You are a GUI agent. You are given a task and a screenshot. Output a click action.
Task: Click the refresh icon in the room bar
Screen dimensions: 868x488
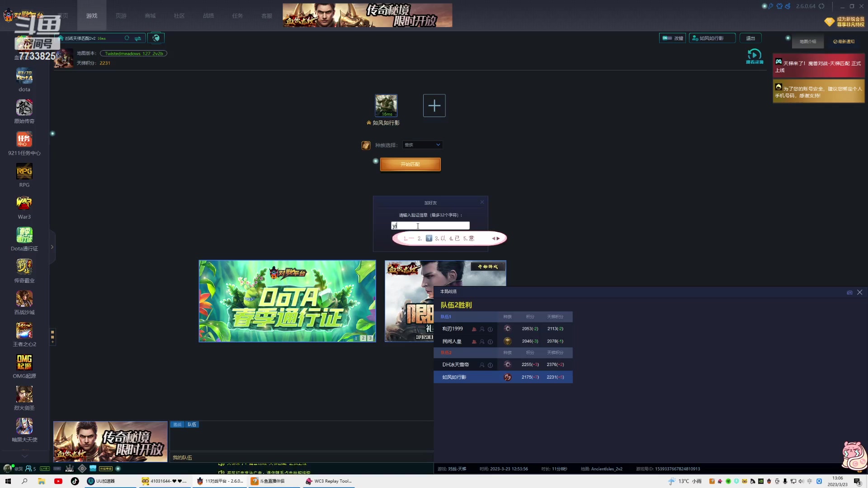[127, 38]
